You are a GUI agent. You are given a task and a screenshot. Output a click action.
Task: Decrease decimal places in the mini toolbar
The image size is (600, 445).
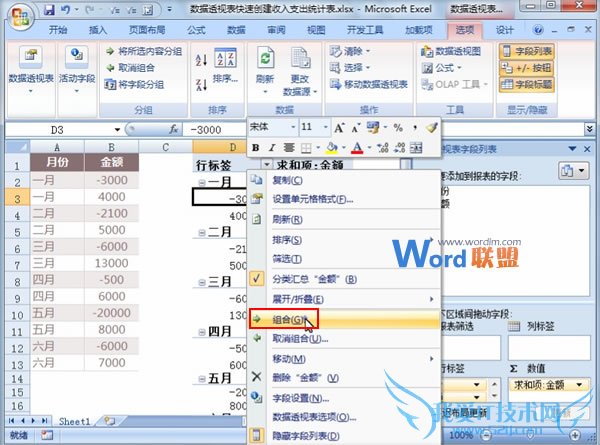(x=399, y=148)
